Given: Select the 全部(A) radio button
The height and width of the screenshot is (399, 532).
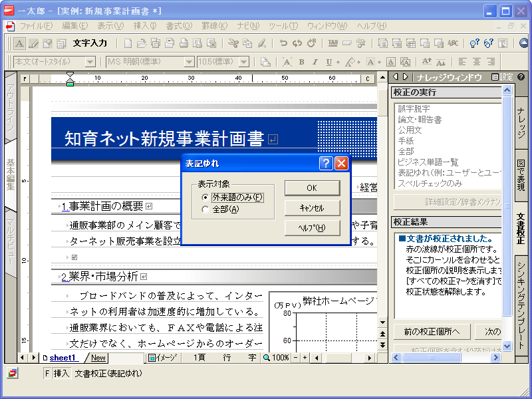Looking at the screenshot, I should point(205,209).
